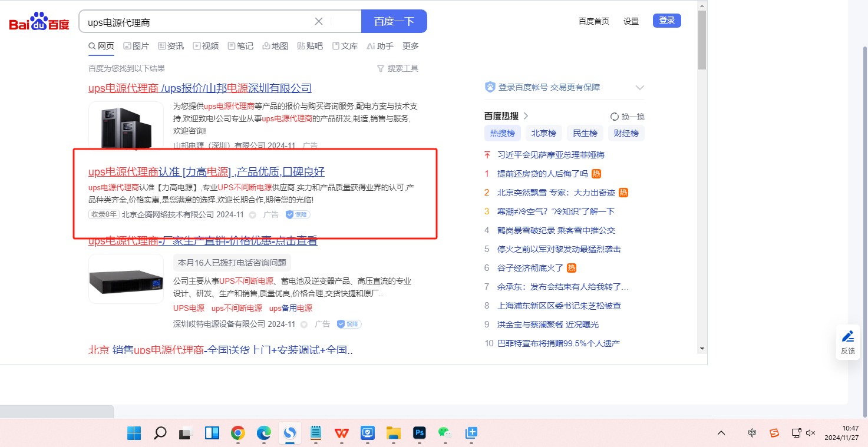Select the 北京榜 hot list tab
Screen dimensions: 868x447
543,133
